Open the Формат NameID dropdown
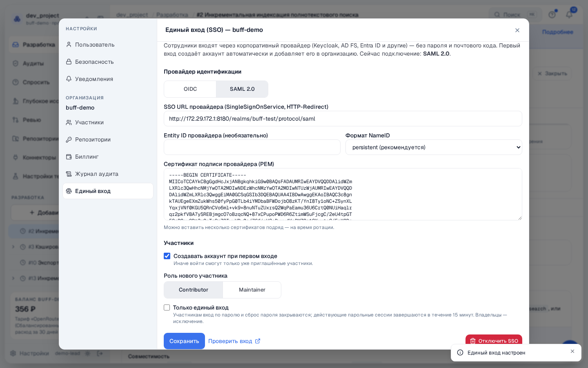 [x=434, y=147]
